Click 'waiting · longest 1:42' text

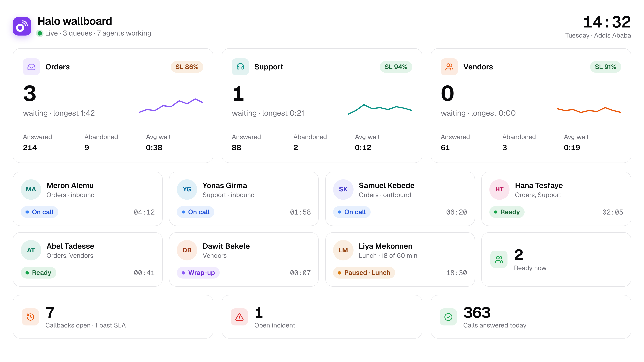tap(59, 113)
